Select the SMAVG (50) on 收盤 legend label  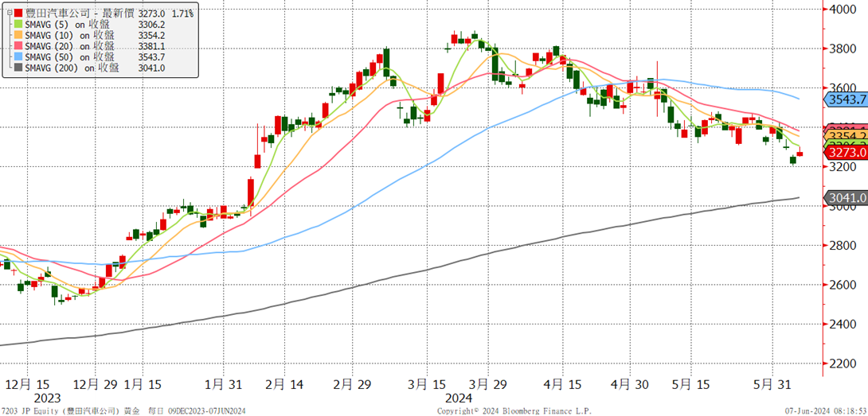[72, 56]
